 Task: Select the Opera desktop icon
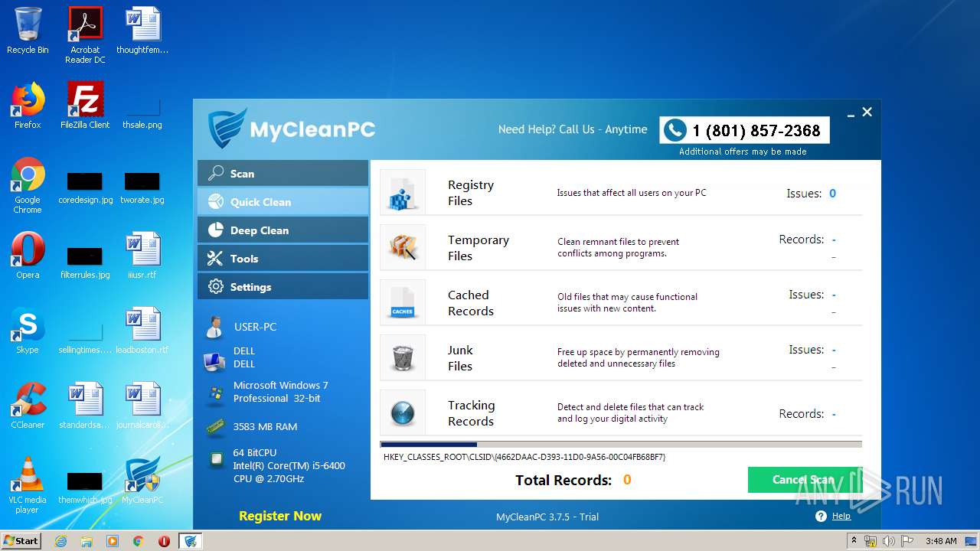click(28, 256)
